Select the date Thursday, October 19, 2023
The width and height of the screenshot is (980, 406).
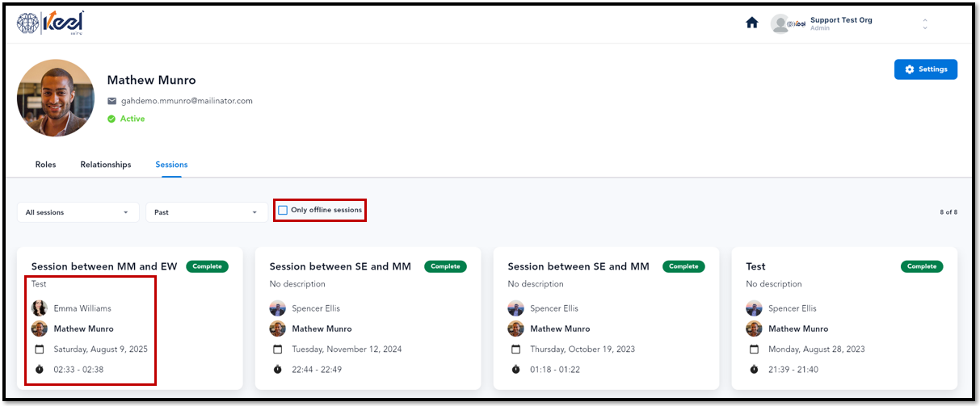tap(583, 349)
